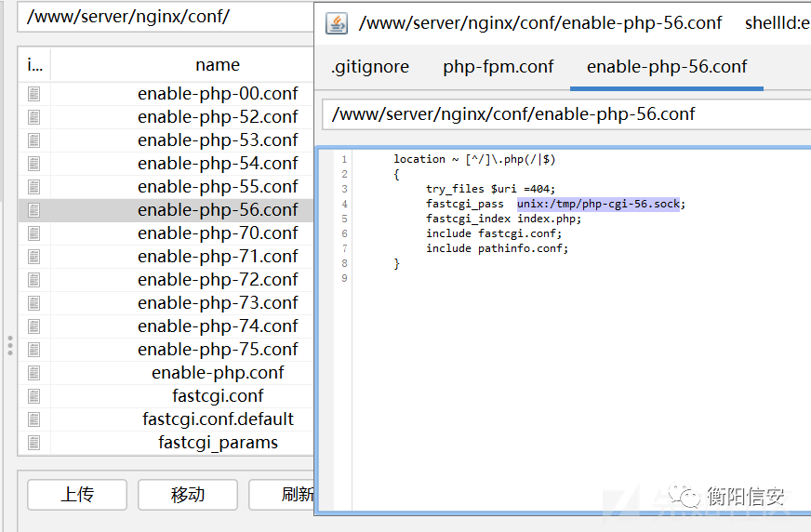
Task: Click the include fastcgi.conf line
Action: [x=494, y=233]
